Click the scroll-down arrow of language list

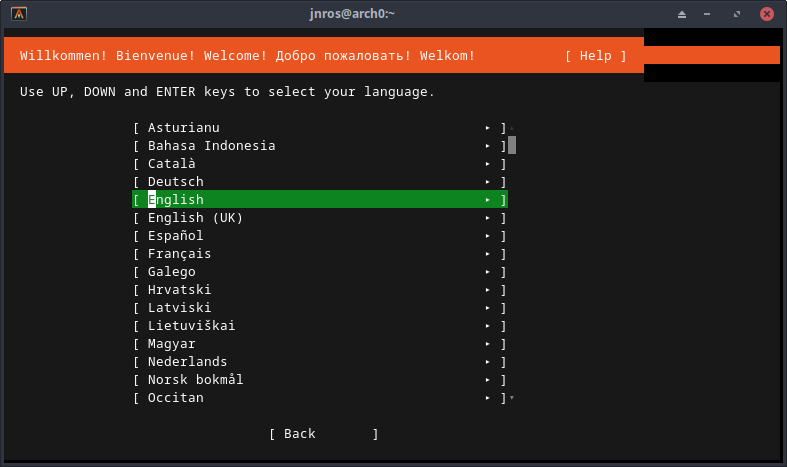click(x=512, y=398)
